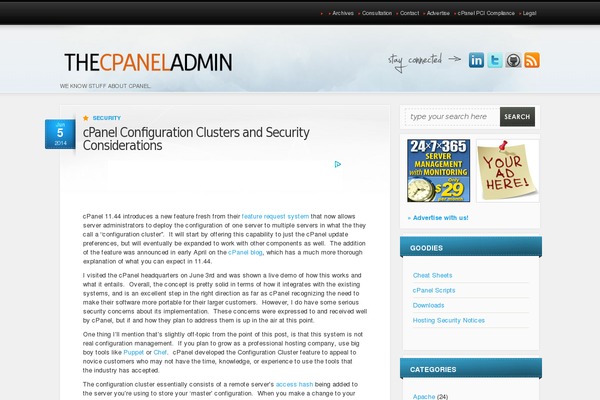Click inside the search text field
600x400 pixels.
(x=452, y=117)
